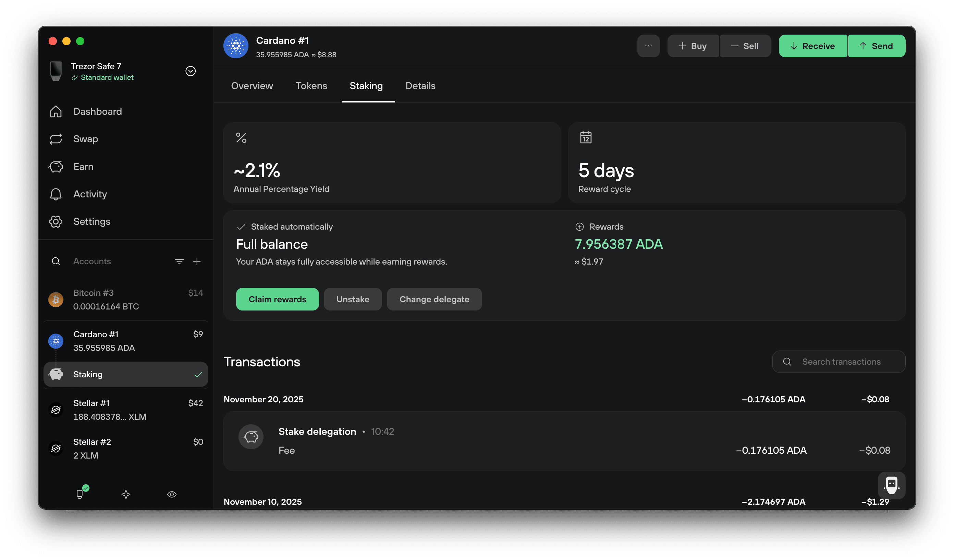Click the November 10, 2025 date header
Screen dimensions: 954x560
(x=263, y=502)
